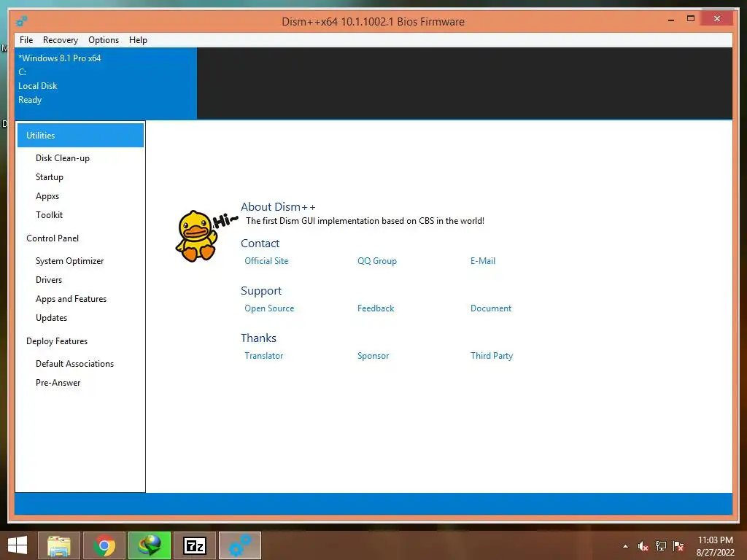Screen dimensions: 747x560
Task: Open Startup in the sidebar
Action: pos(50,177)
